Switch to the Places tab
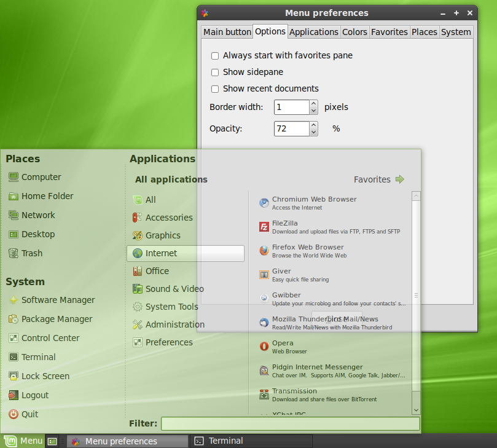The height and width of the screenshot is (448, 497). tap(425, 32)
